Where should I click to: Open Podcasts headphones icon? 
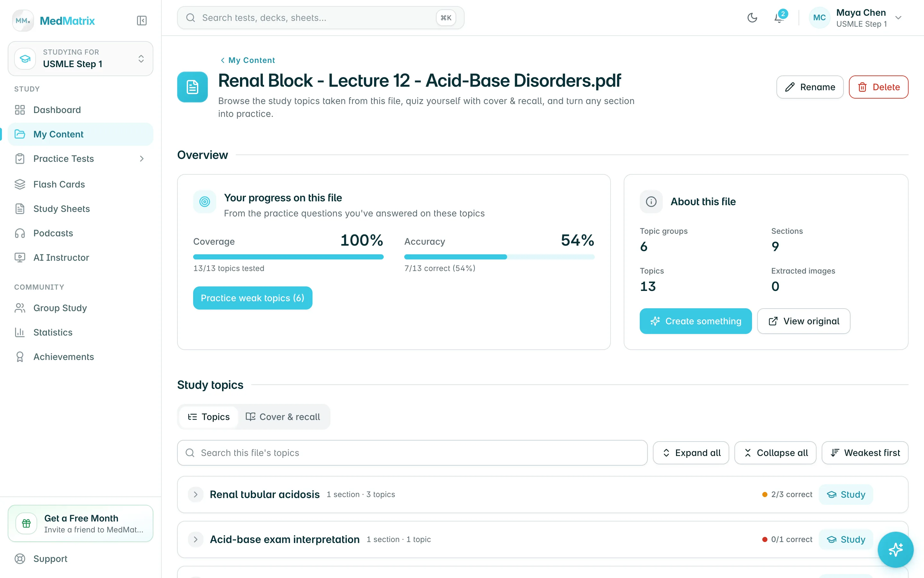[x=20, y=233]
